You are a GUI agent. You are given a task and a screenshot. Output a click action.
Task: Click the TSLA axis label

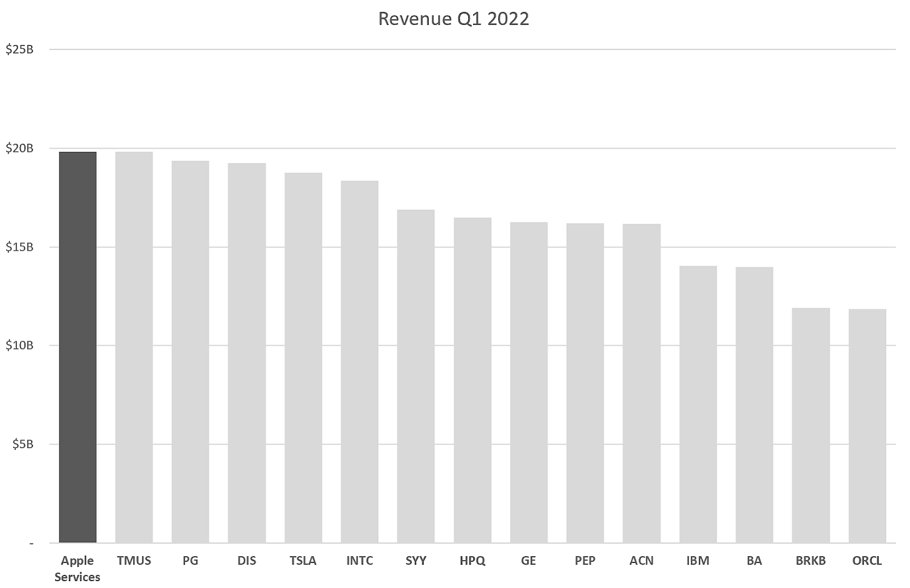[x=303, y=561]
